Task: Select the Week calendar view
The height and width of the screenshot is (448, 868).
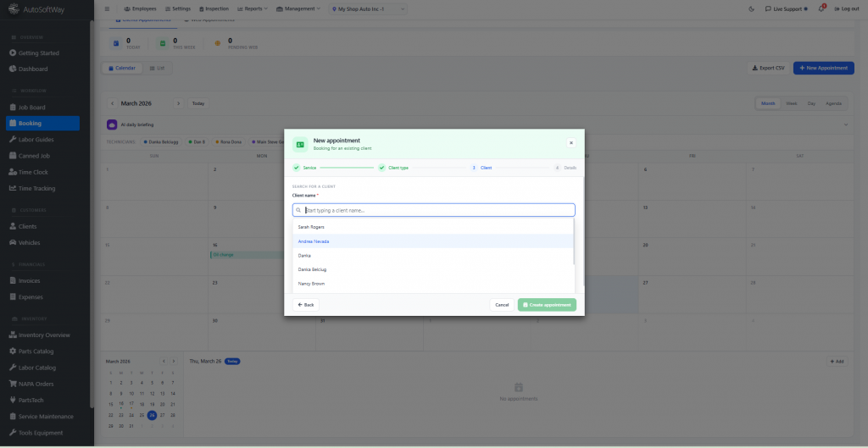Action: coord(791,103)
